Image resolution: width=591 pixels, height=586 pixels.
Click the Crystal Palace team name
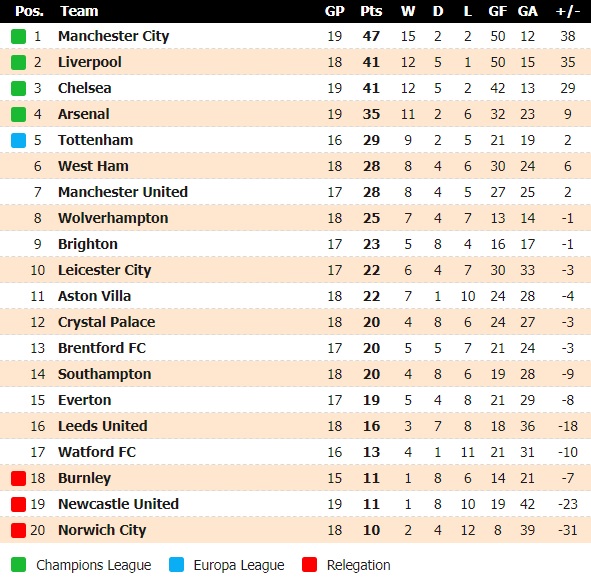click(107, 322)
